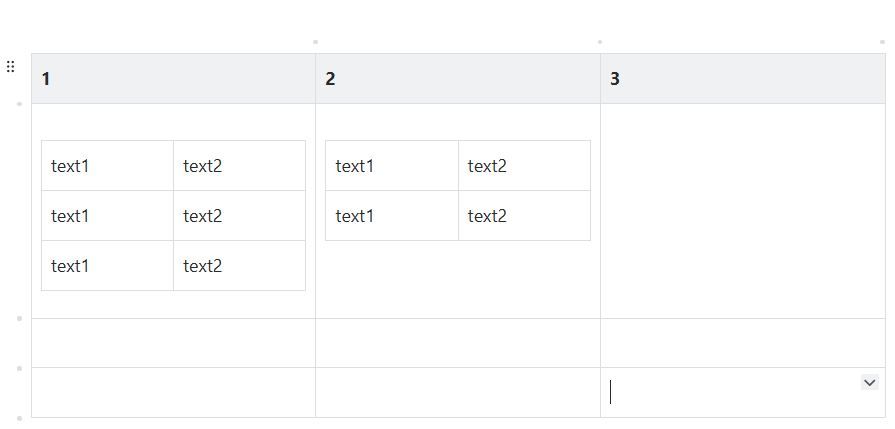Click insert-row dot above the last row

(20, 368)
